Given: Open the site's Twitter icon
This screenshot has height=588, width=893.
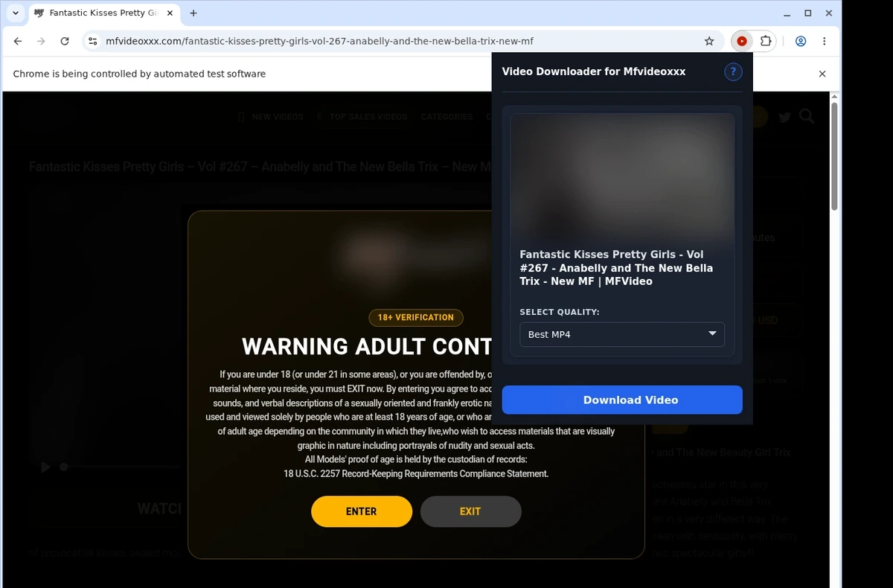Looking at the screenshot, I should [x=784, y=117].
